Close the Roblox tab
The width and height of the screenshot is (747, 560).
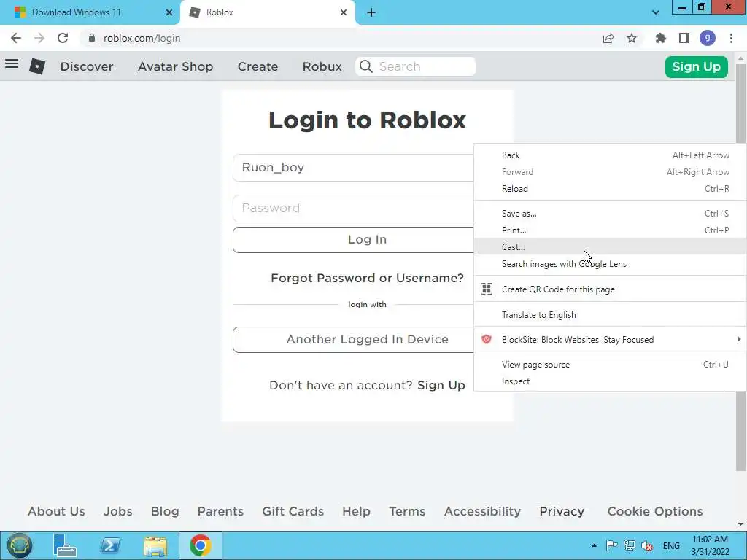pos(344,12)
